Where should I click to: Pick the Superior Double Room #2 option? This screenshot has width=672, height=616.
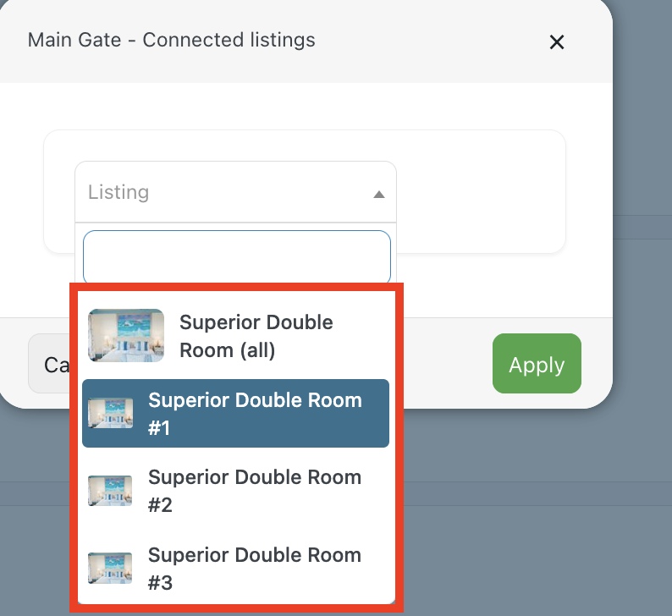255,491
